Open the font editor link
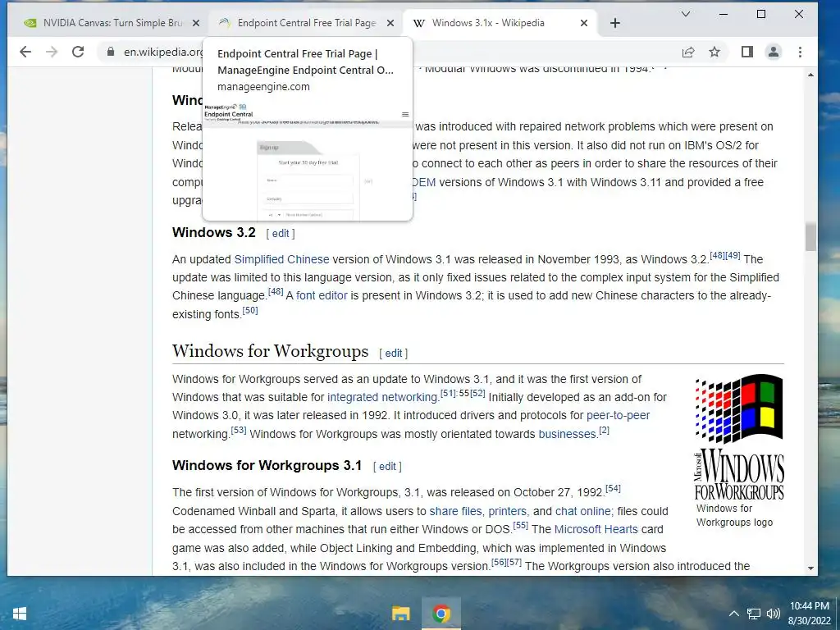 322,295
